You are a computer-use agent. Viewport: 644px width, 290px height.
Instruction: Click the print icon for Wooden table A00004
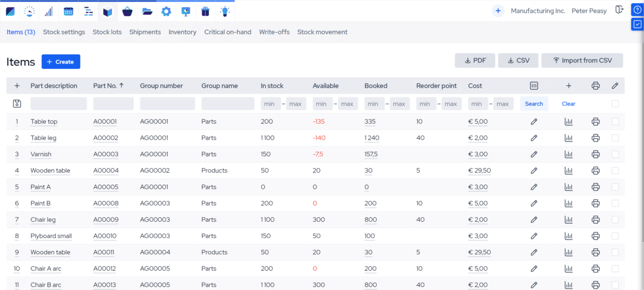tap(596, 171)
